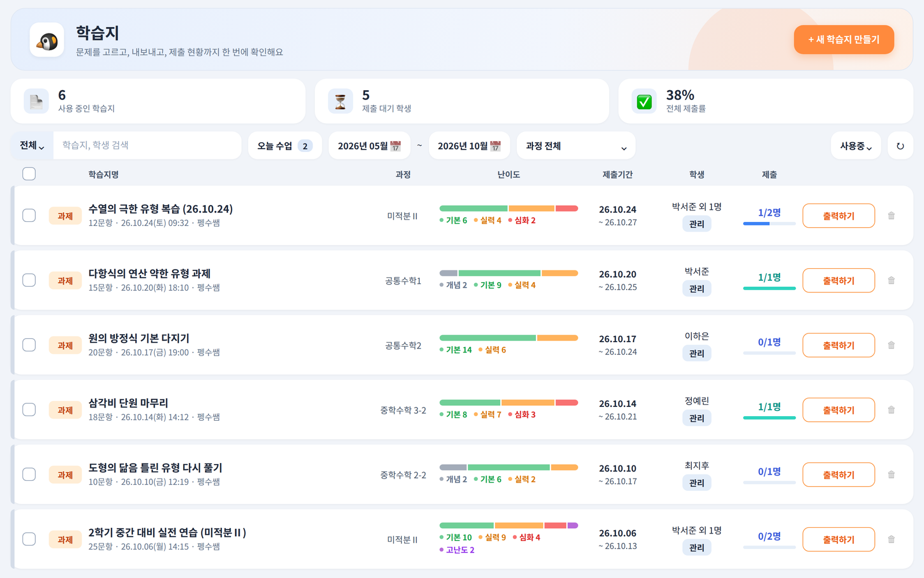Focus the 학습지, 학생 검색 search field
The width and height of the screenshot is (924, 578).
[x=147, y=146]
